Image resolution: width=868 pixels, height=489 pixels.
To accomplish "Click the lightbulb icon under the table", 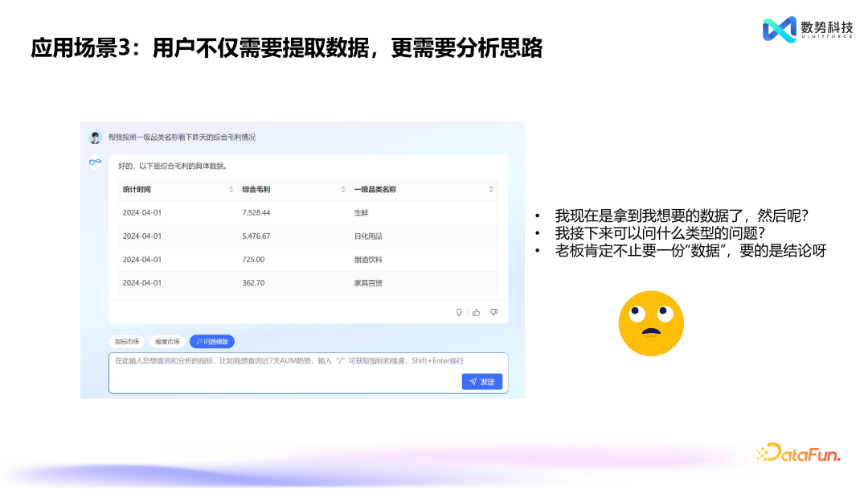I will pyautogui.click(x=460, y=312).
